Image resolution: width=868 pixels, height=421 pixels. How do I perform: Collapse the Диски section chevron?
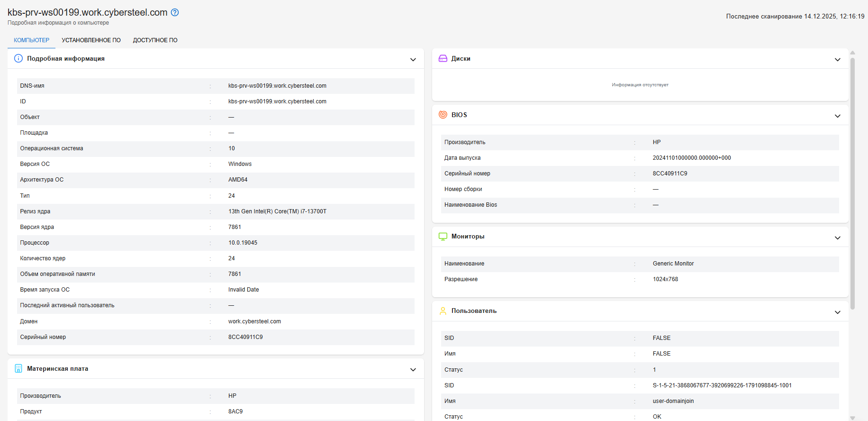click(x=838, y=59)
